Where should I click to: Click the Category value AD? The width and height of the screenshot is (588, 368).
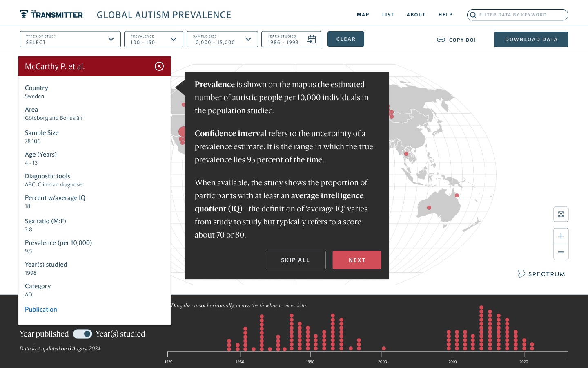29,295
